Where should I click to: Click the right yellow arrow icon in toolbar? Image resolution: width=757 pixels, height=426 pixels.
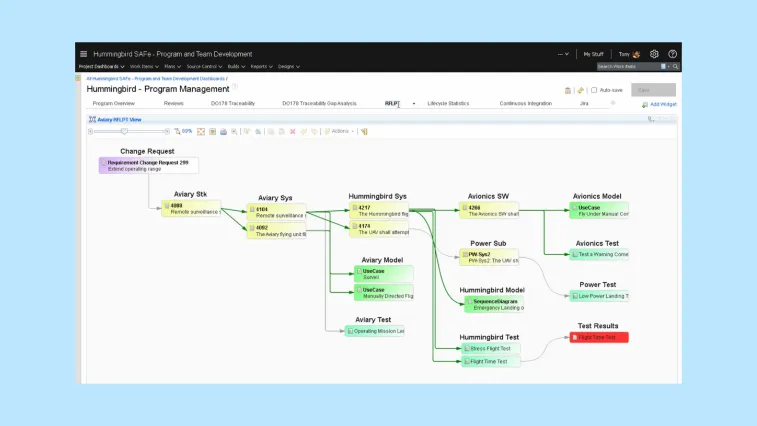(x=314, y=131)
